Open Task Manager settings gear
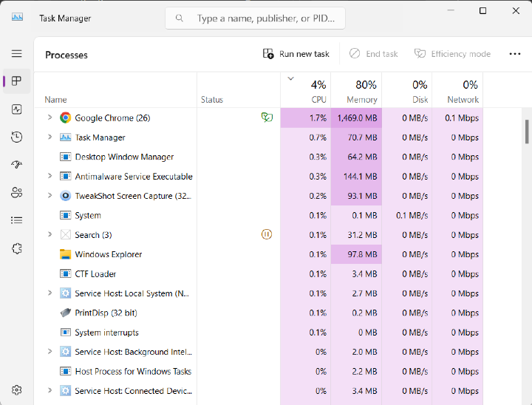The height and width of the screenshot is (405, 532). pyautogui.click(x=16, y=389)
